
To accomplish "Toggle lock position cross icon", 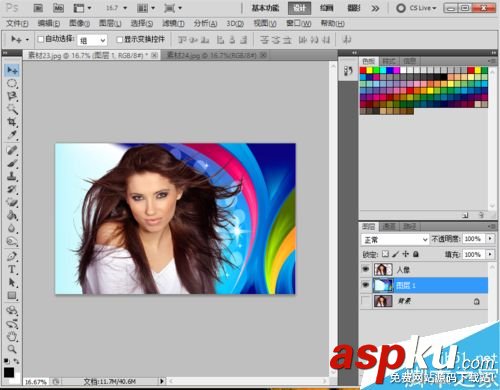I will (x=405, y=254).
